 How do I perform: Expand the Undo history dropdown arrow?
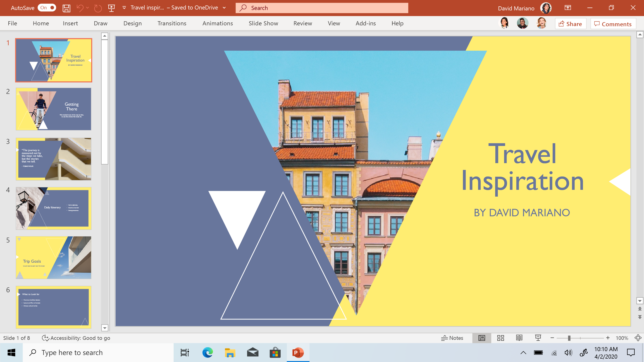[x=88, y=8]
